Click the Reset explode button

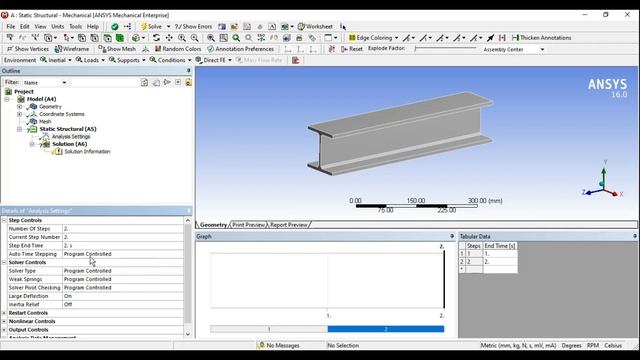351,49
